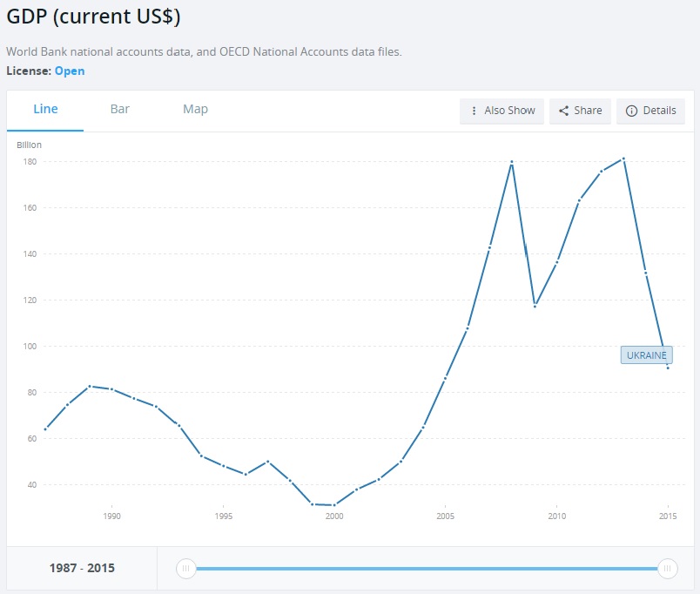Click the 2009 dip data point

pyautogui.click(x=535, y=306)
